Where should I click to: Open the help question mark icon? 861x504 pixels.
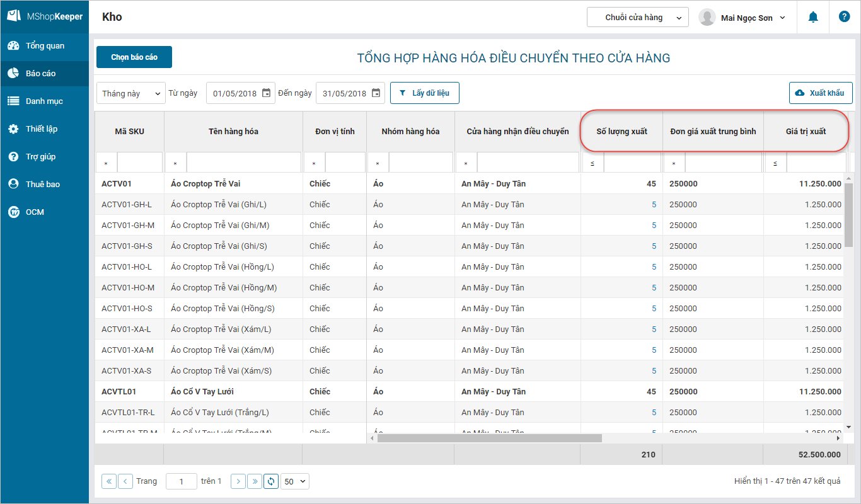coord(844,17)
